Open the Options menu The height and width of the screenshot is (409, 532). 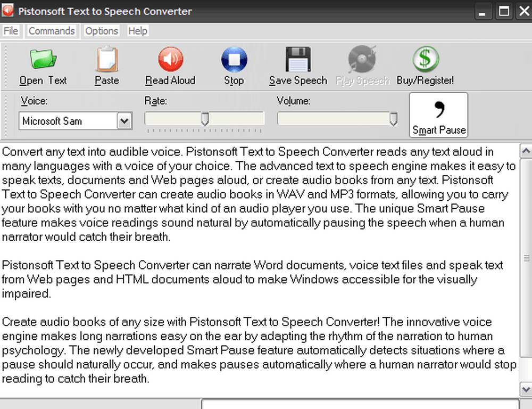(x=102, y=31)
